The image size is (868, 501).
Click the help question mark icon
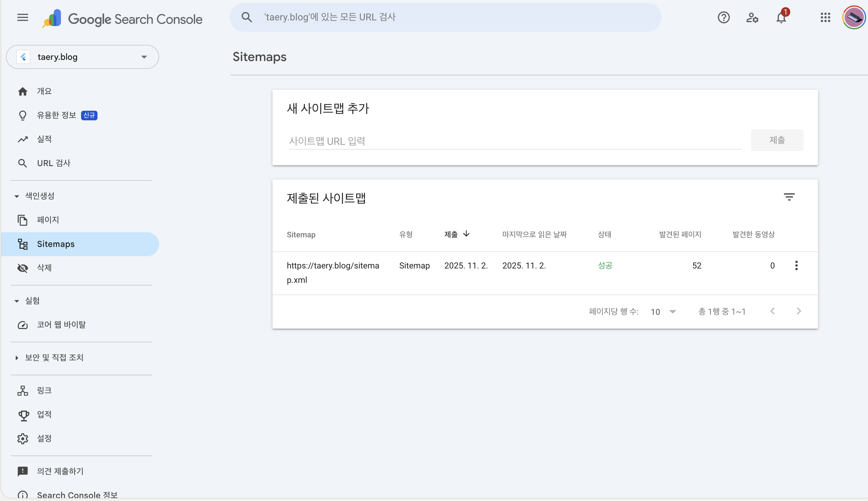(724, 18)
